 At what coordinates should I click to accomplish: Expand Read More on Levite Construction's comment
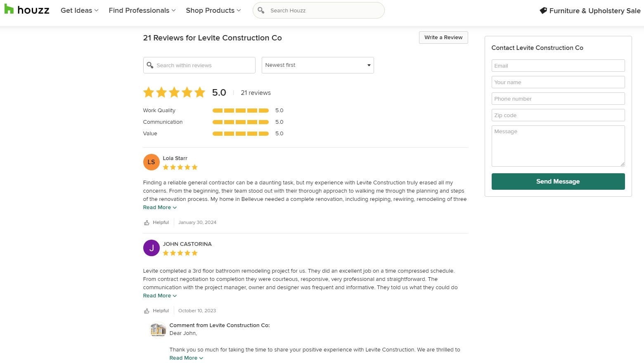tap(186, 358)
